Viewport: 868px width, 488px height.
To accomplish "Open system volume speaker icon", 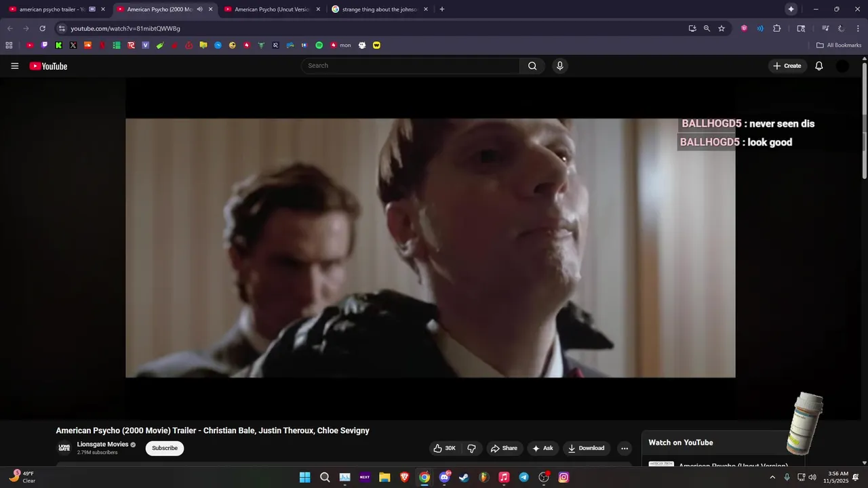I will (x=812, y=477).
